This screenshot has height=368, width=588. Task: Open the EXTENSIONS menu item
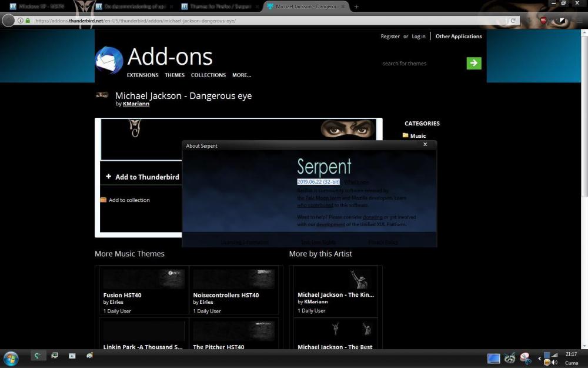tap(142, 75)
